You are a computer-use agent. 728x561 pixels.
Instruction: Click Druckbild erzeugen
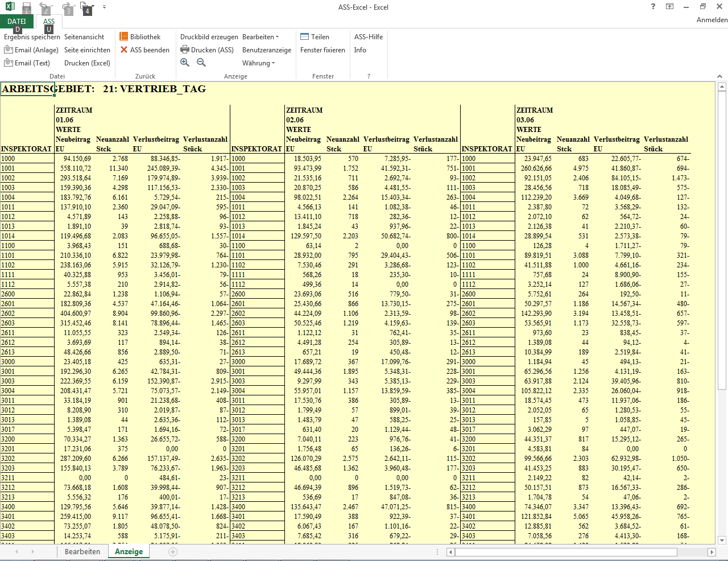pos(209,37)
